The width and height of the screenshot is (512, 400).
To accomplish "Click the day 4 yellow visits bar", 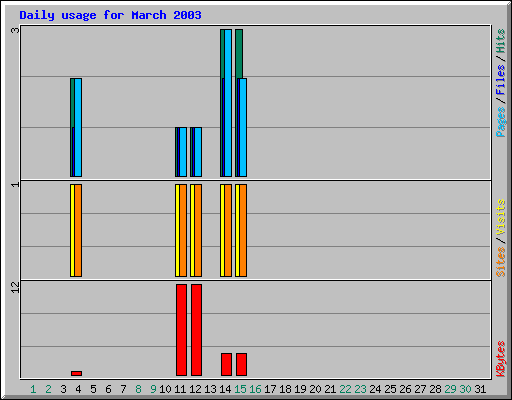I will (x=72, y=230).
